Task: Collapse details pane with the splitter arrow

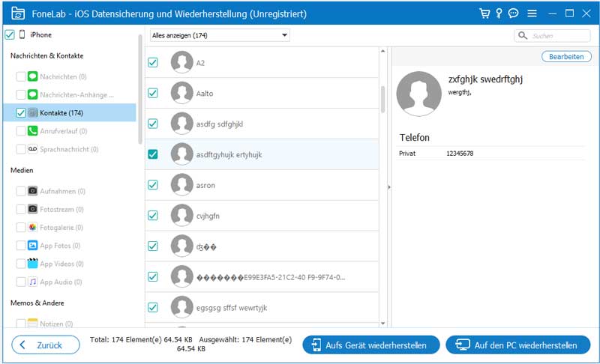Action: [x=389, y=187]
